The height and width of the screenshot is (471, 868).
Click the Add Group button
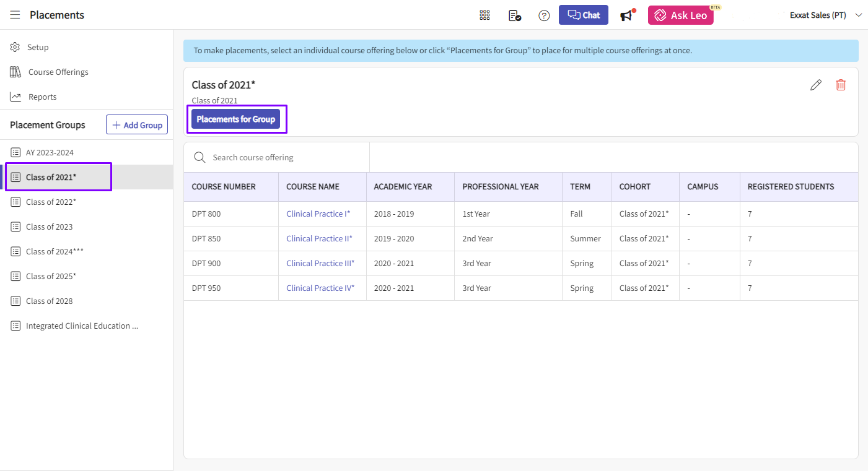137,125
